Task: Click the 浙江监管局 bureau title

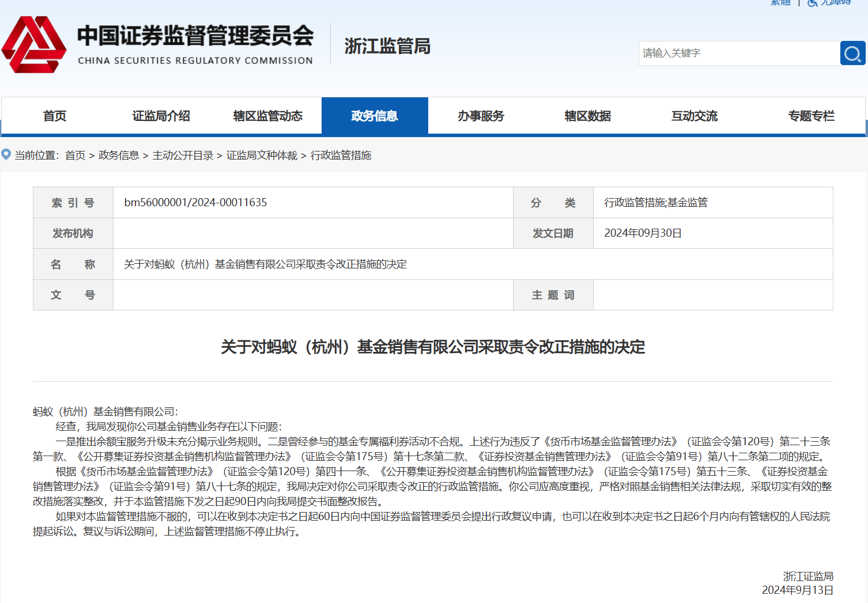Action: pos(387,46)
